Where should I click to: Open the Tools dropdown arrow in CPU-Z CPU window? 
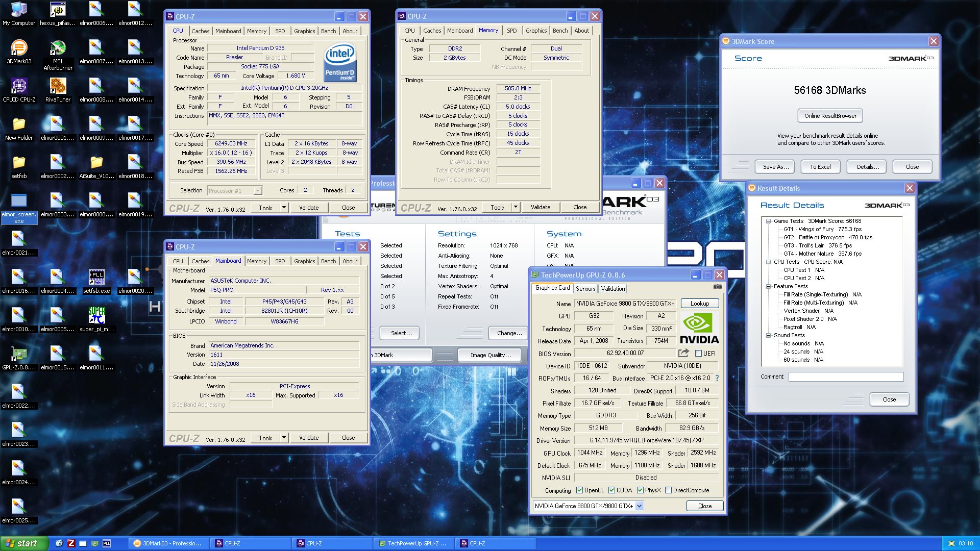point(284,207)
